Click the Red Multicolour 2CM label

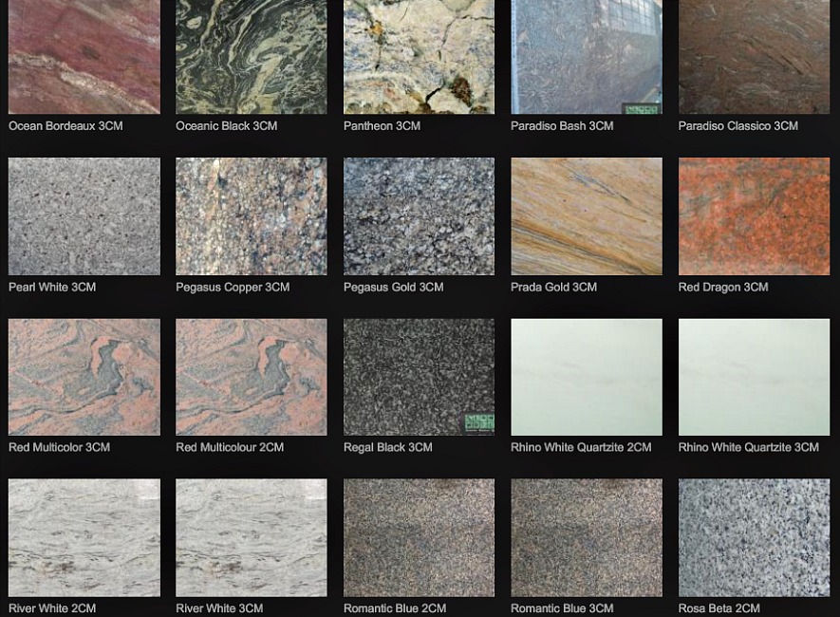point(230,447)
